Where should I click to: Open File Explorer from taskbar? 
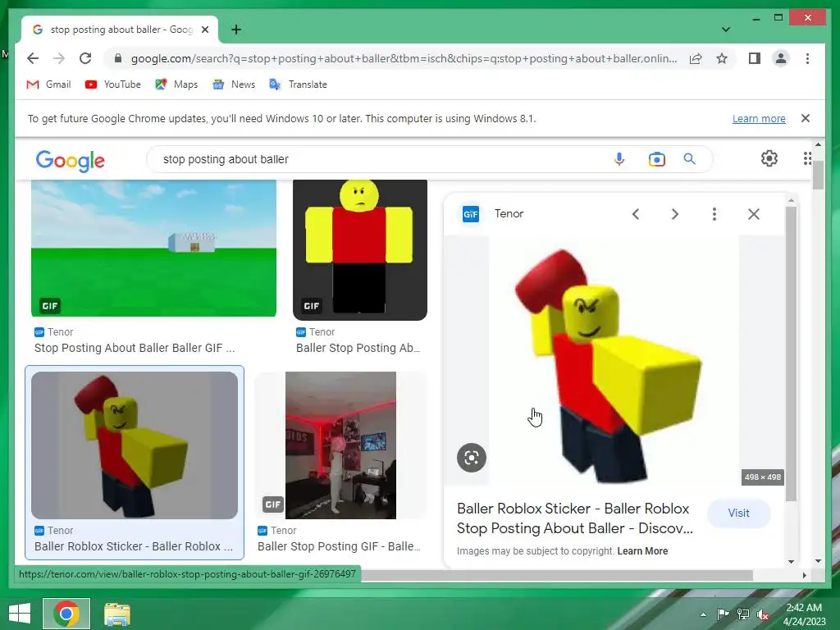[x=116, y=614]
